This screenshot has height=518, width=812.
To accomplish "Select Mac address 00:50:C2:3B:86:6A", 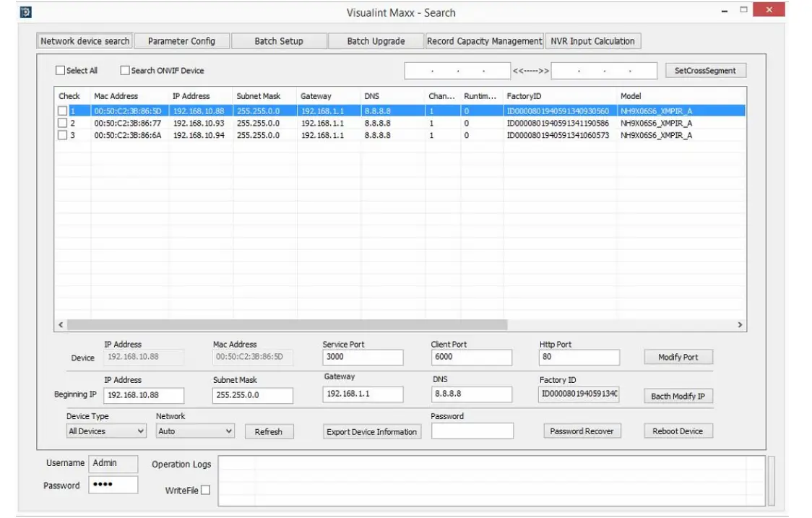I will point(128,134).
